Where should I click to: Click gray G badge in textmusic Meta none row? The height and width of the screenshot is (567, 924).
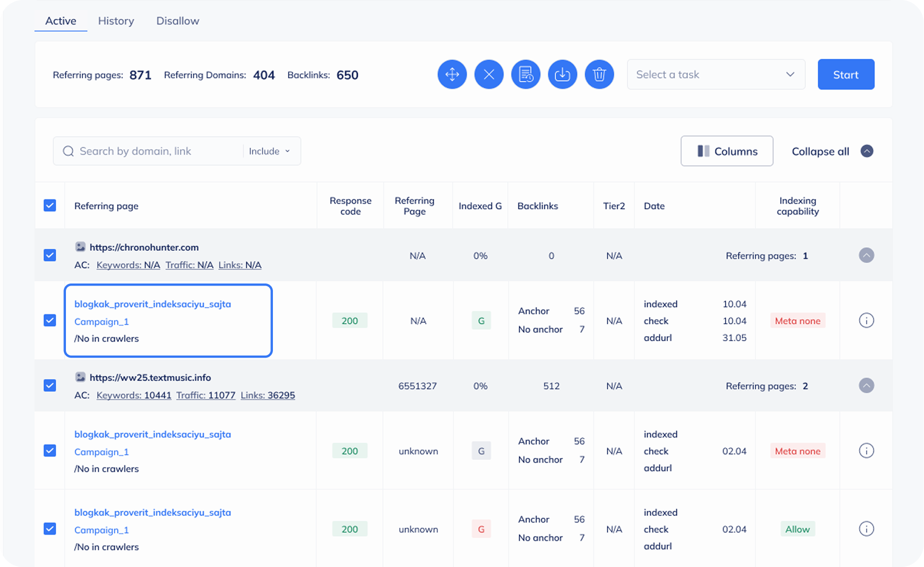pyautogui.click(x=481, y=451)
